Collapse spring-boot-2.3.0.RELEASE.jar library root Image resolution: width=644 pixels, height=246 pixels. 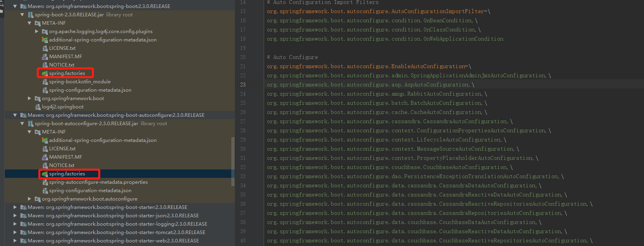pos(22,15)
